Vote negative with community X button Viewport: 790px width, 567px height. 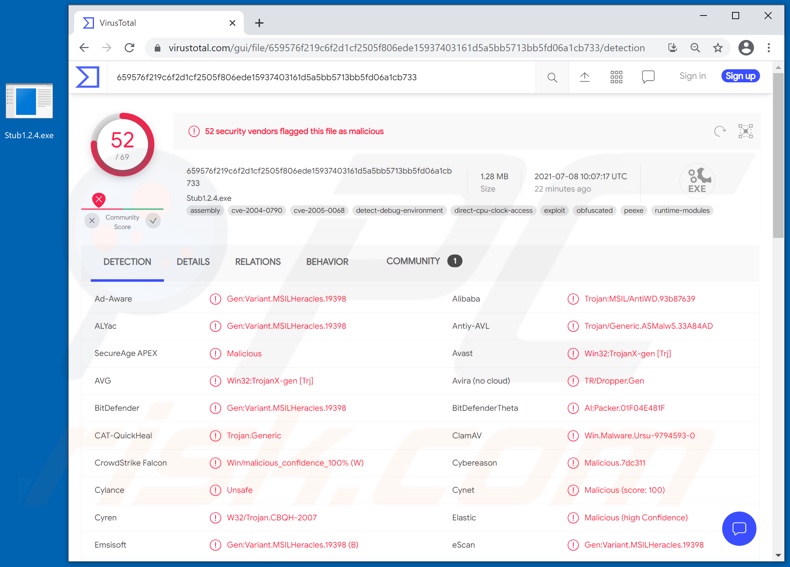pos(92,221)
